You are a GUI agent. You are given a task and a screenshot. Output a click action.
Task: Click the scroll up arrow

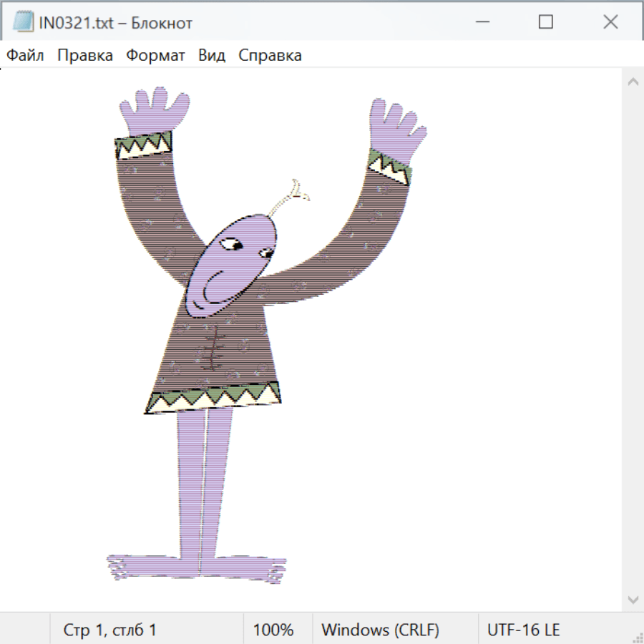coord(633,82)
